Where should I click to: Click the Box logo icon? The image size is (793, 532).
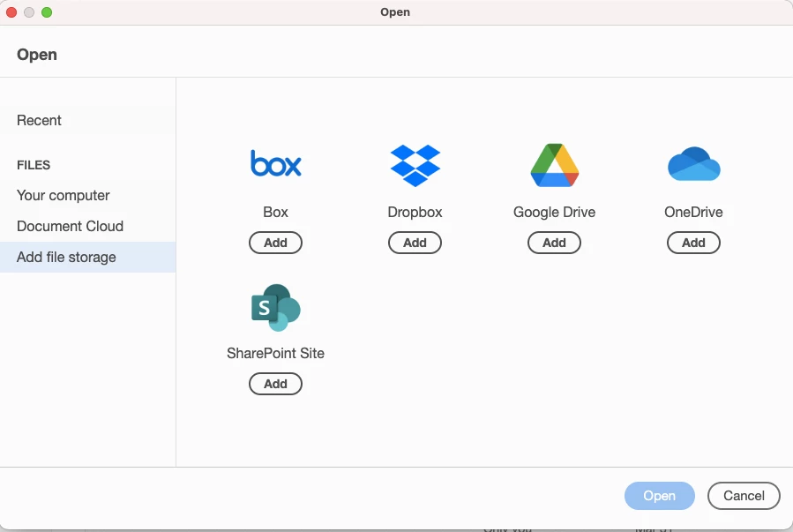pyautogui.click(x=275, y=163)
